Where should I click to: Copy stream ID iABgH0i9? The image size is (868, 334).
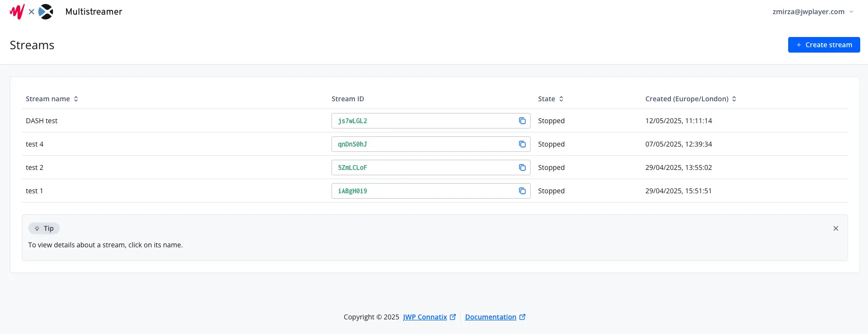pos(522,191)
